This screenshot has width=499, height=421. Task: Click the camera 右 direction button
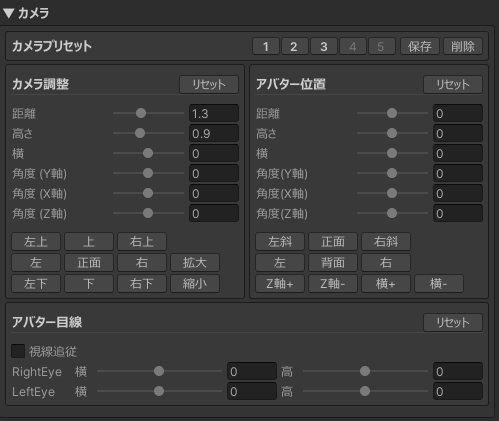[x=142, y=263]
